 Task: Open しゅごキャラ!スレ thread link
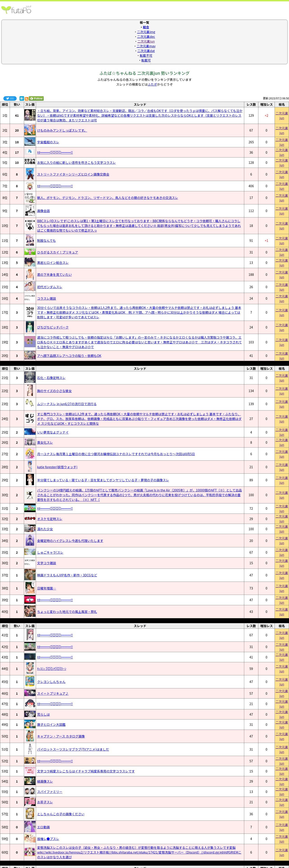pos(50,552)
